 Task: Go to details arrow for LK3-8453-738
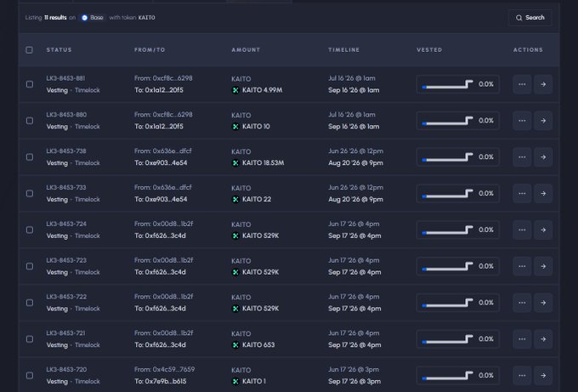[543, 157]
